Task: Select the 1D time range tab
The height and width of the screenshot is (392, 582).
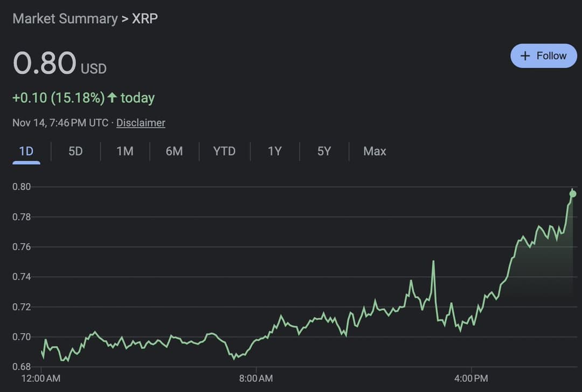Action: point(26,151)
